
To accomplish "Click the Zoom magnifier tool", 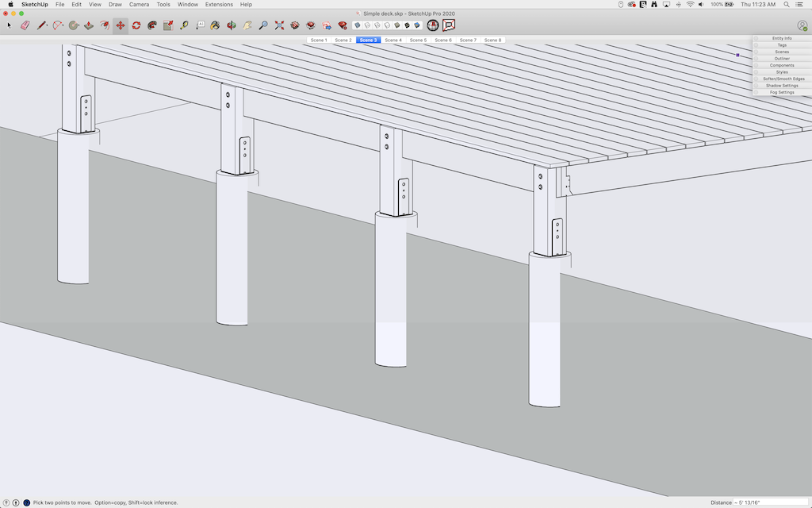I will coord(263,25).
